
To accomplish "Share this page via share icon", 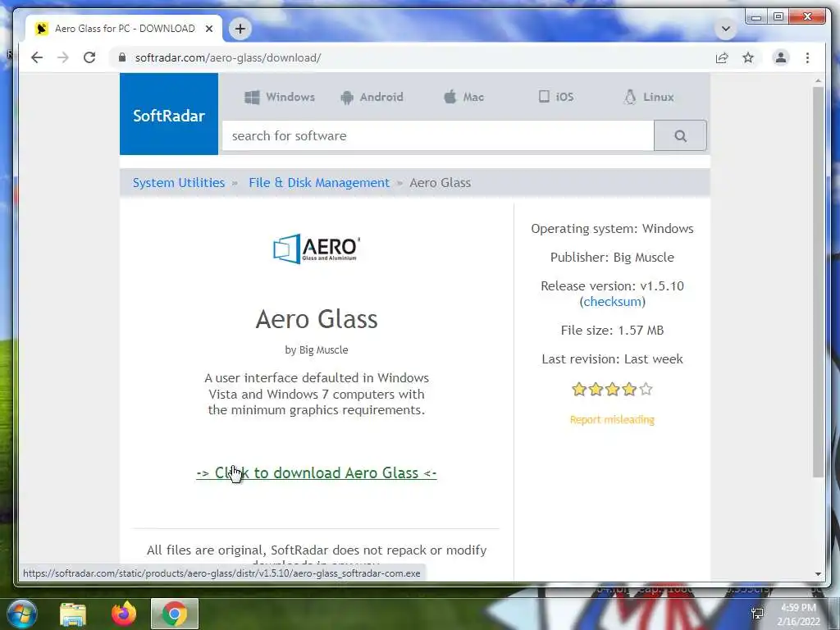I will tap(722, 57).
